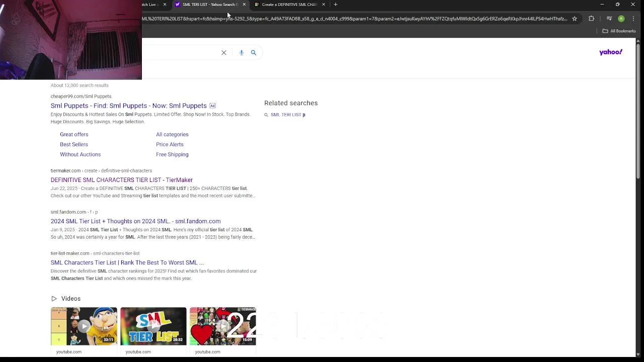644x362 pixels.
Task: Click the tier-list-maker.com breadcrumb text
Action: coord(95,253)
